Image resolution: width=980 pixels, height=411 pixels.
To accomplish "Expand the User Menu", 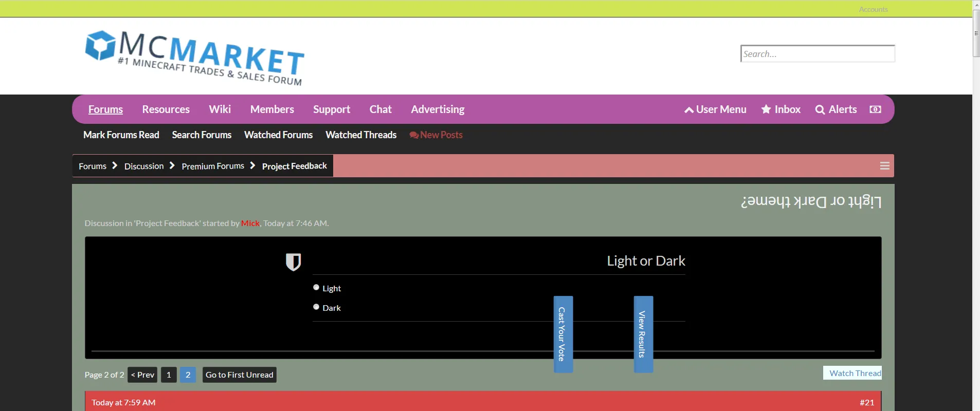I will point(715,109).
